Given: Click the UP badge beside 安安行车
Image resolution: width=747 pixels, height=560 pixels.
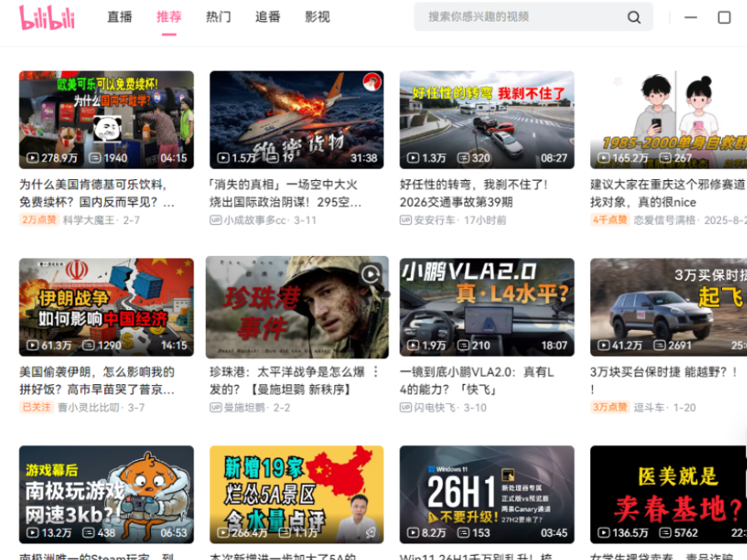Looking at the screenshot, I should [406, 220].
